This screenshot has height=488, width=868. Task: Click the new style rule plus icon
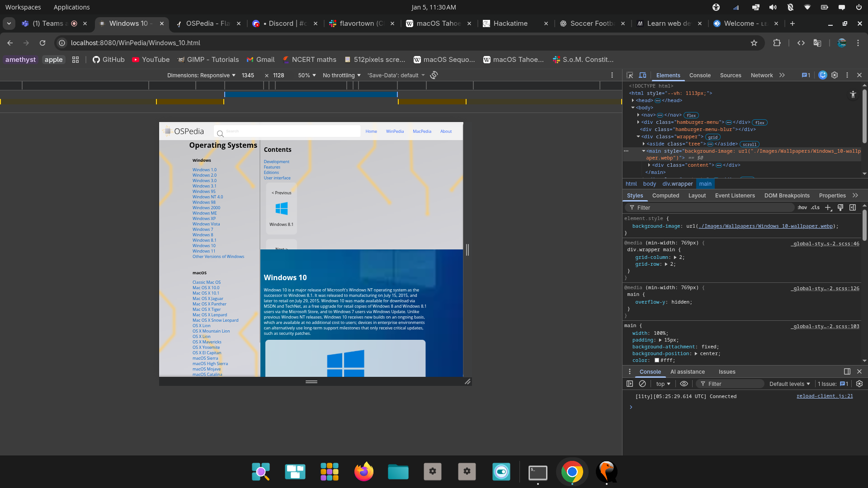point(828,207)
